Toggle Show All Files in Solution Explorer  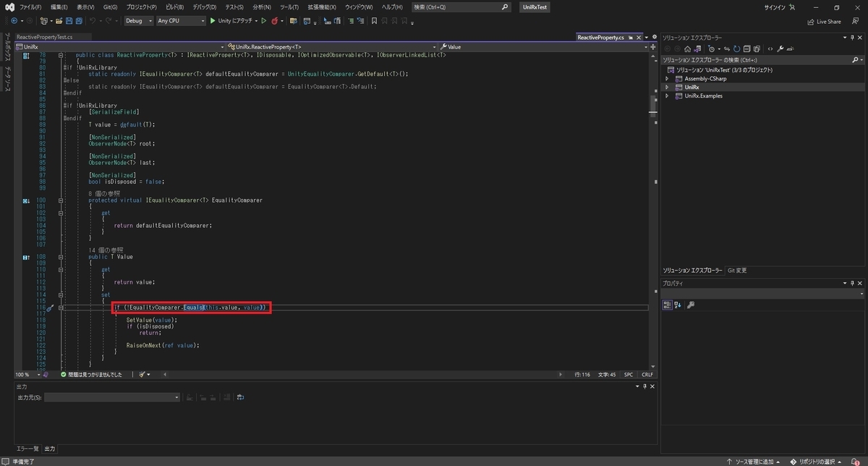757,49
